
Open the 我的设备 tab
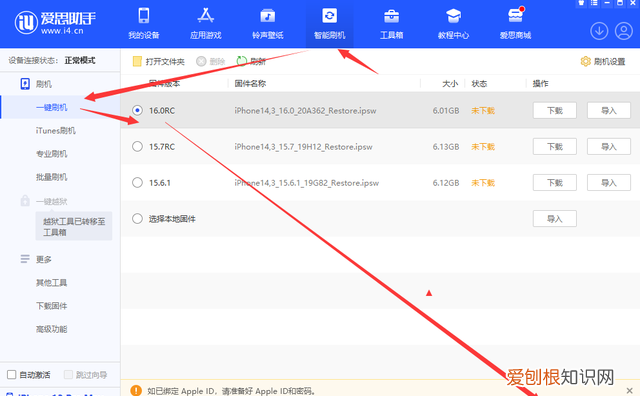(144, 24)
